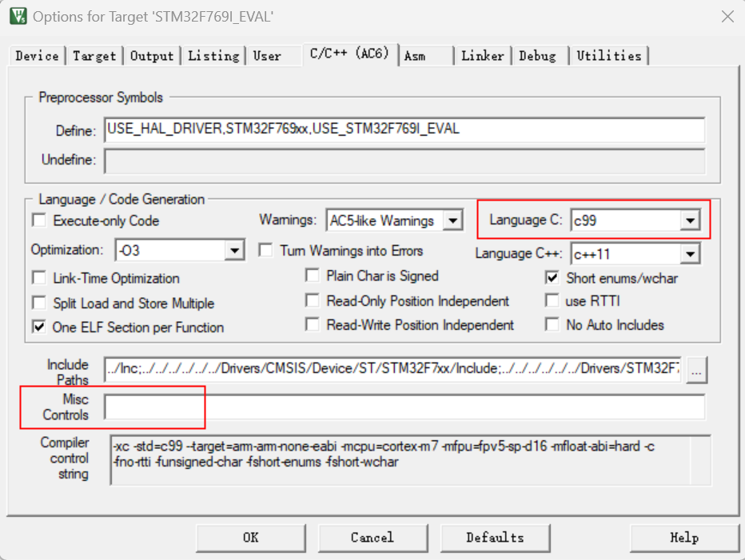Open the Warnings dropdown list
745x560 pixels.
(453, 221)
